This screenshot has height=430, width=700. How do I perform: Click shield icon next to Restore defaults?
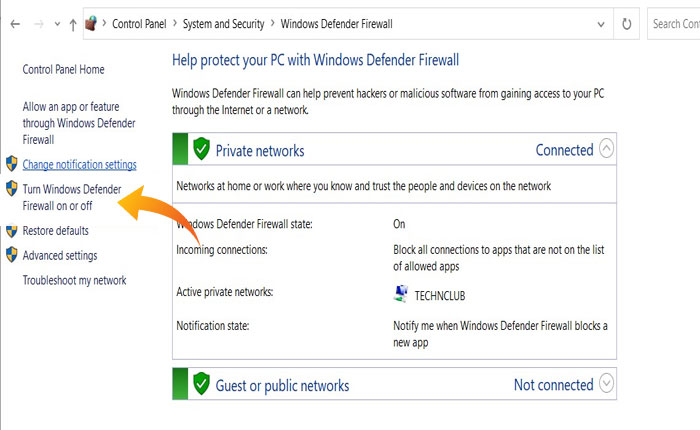(11, 231)
